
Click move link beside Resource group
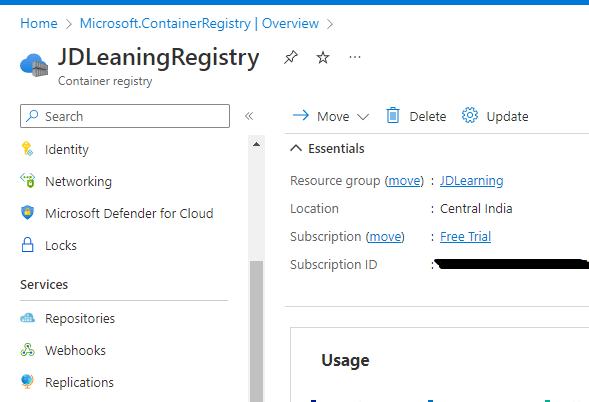click(404, 181)
